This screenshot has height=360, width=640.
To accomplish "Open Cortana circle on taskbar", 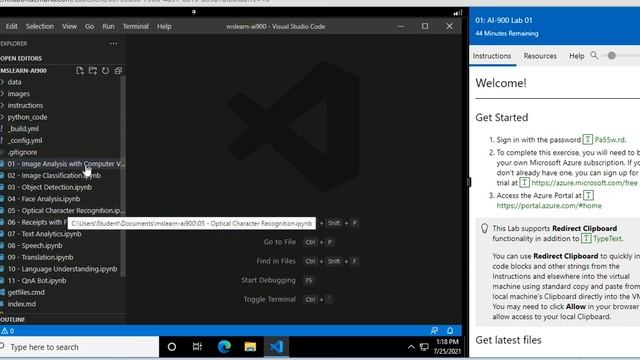I will (x=172, y=347).
